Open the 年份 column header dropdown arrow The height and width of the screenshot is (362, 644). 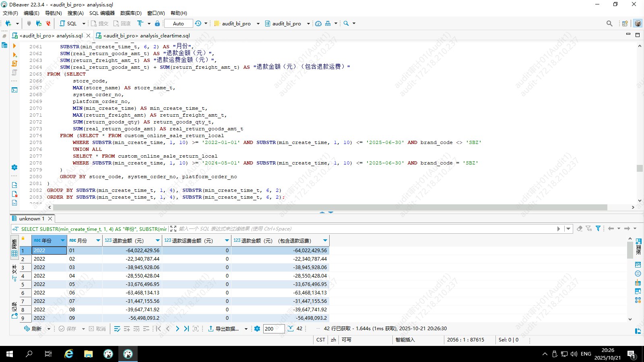coord(63,241)
